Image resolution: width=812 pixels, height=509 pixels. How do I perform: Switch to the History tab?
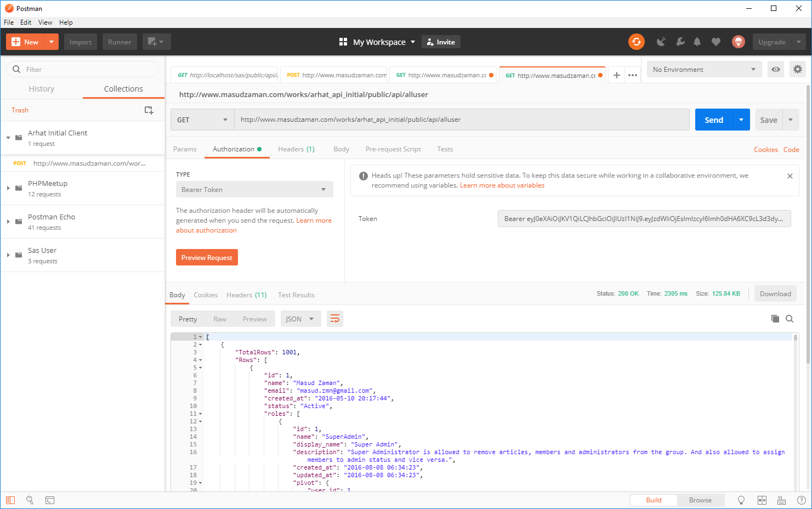pos(42,89)
